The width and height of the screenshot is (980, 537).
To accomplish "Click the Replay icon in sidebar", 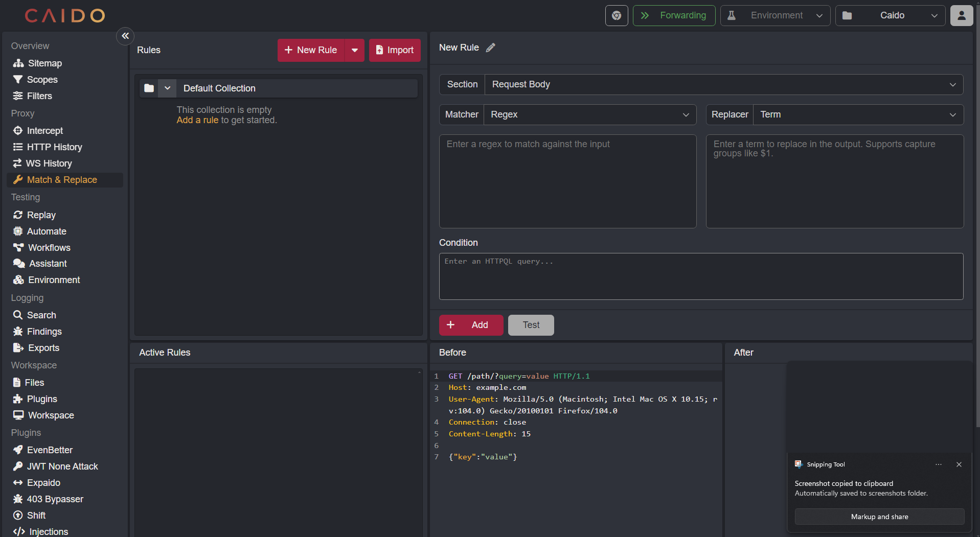I will (18, 215).
